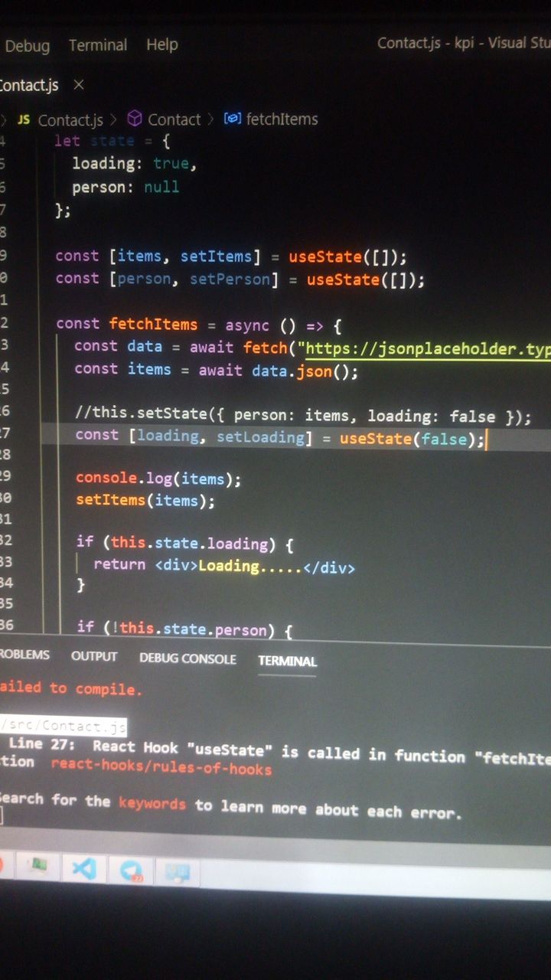This screenshot has width=551, height=980.
Task: Switch to the PROBLEMS panel tab
Action: (24, 655)
